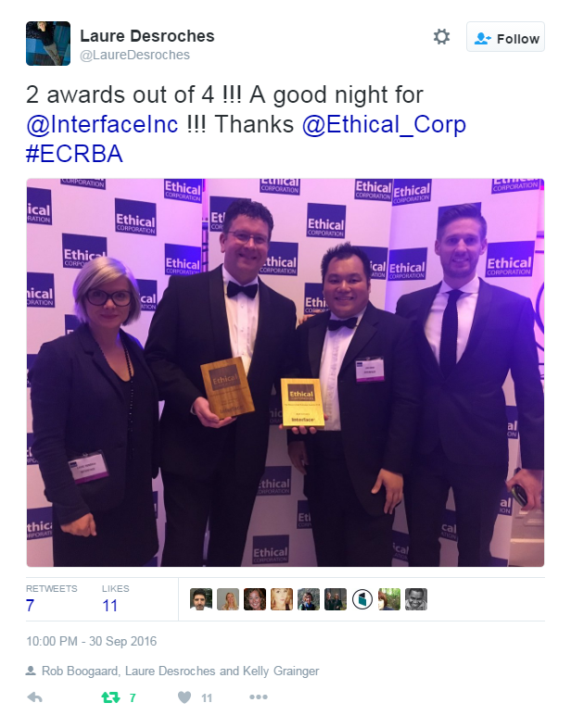Image resolution: width=571 pixels, height=728 pixels.
Task: Click the @LaureDesroches handle
Action: pos(134,55)
